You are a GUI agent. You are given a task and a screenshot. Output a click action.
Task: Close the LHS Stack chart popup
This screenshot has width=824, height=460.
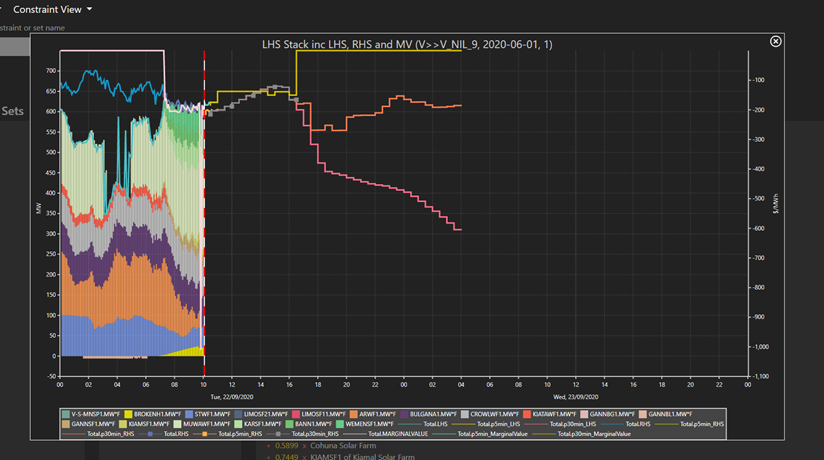[x=775, y=41]
